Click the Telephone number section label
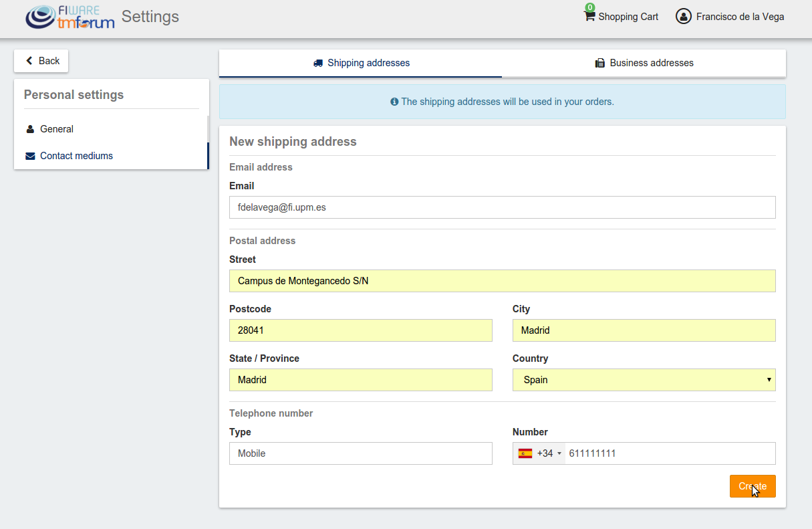 (x=271, y=413)
